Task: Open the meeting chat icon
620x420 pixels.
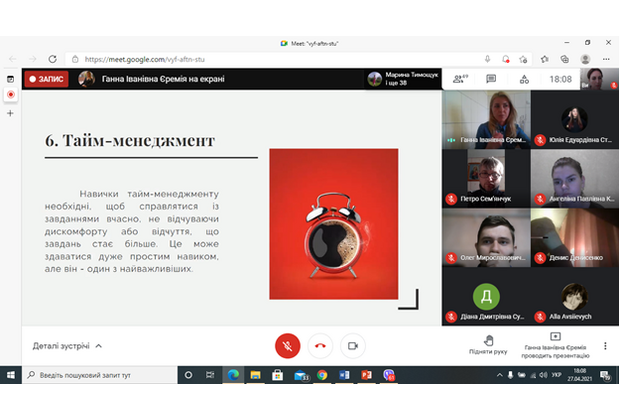Action: [491, 79]
